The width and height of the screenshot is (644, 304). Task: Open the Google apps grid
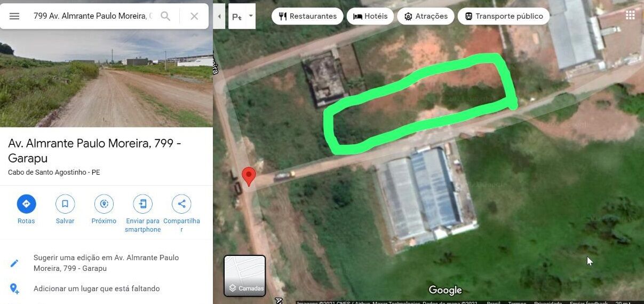[x=630, y=14]
